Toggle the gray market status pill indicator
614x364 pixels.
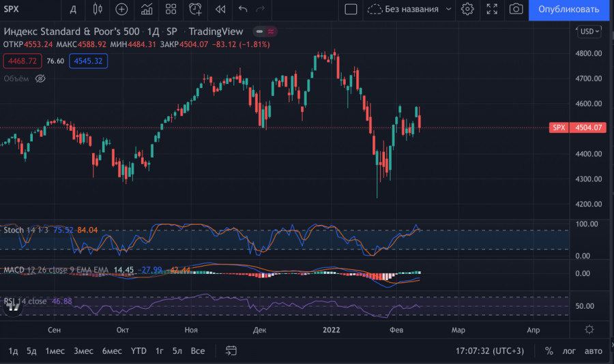[x=259, y=31]
